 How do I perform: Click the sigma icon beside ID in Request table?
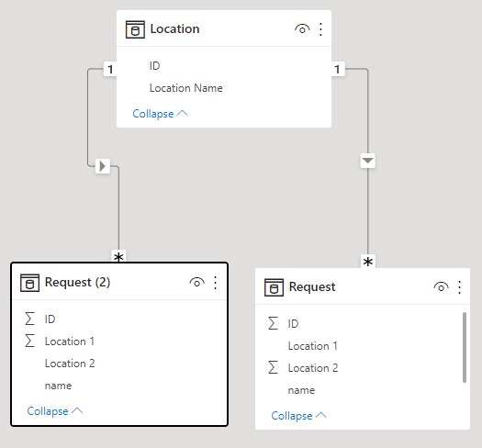tap(273, 323)
